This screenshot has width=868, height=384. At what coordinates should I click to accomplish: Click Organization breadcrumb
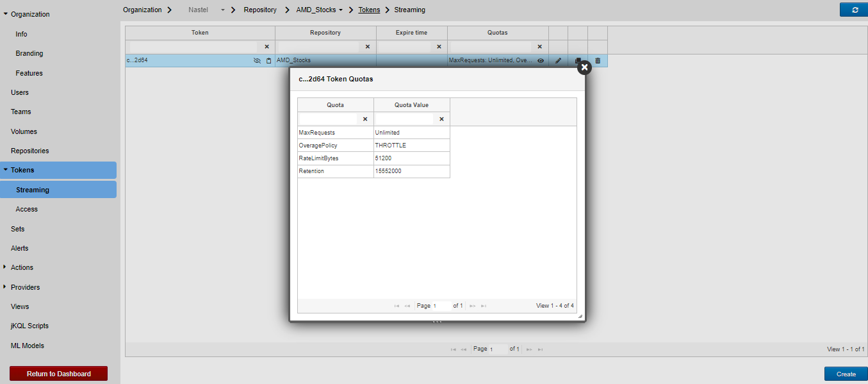tap(142, 10)
